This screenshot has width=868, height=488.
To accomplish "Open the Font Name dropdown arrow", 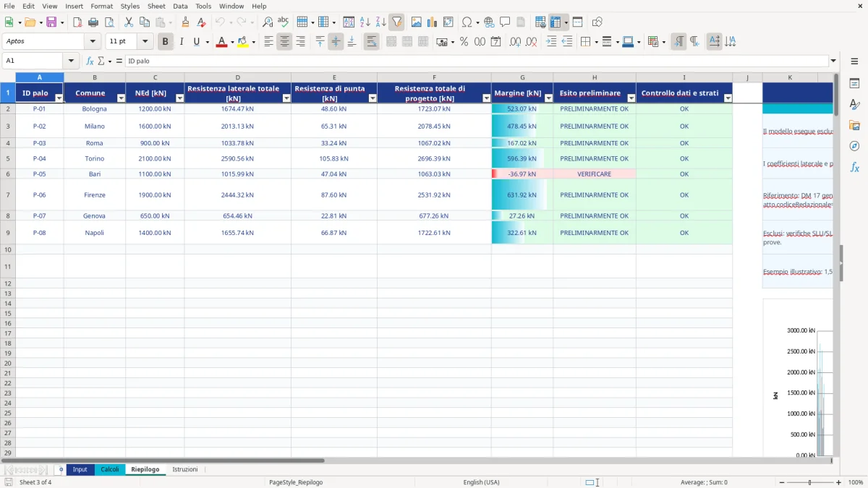I will (x=92, y=42).
